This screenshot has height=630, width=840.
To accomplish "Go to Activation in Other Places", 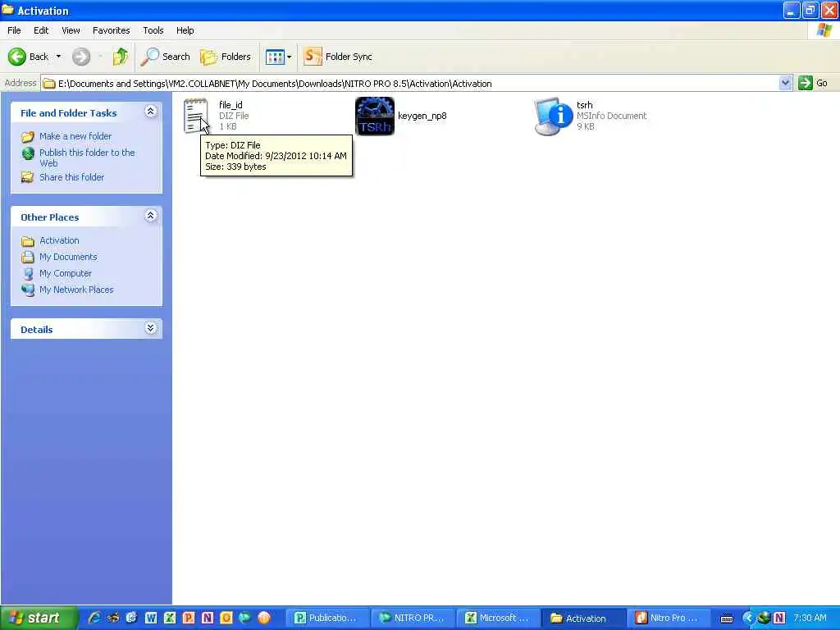I will [x=59, y=240].
